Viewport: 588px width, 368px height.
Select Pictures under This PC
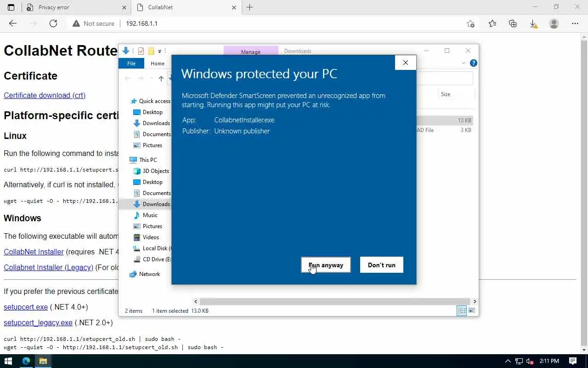[148, 226]
